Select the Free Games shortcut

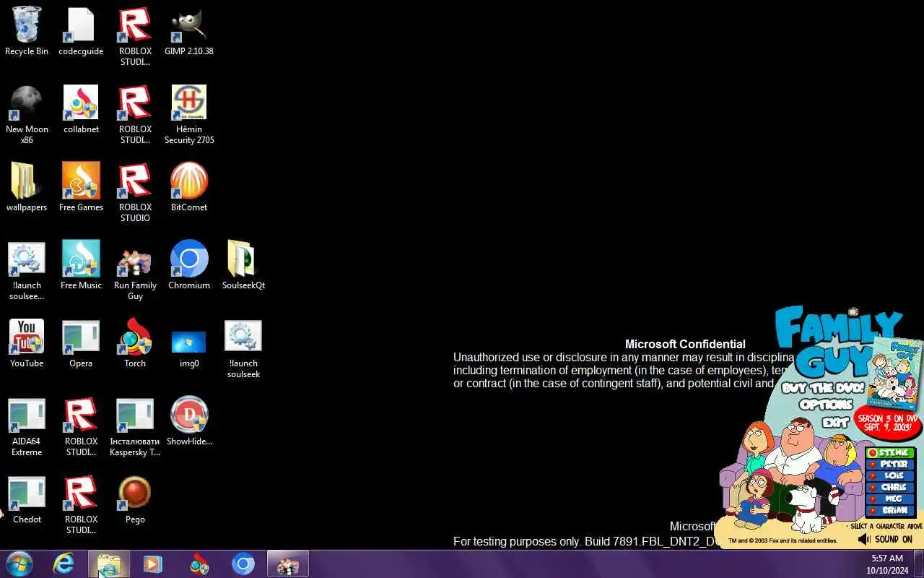coord(81,188)
